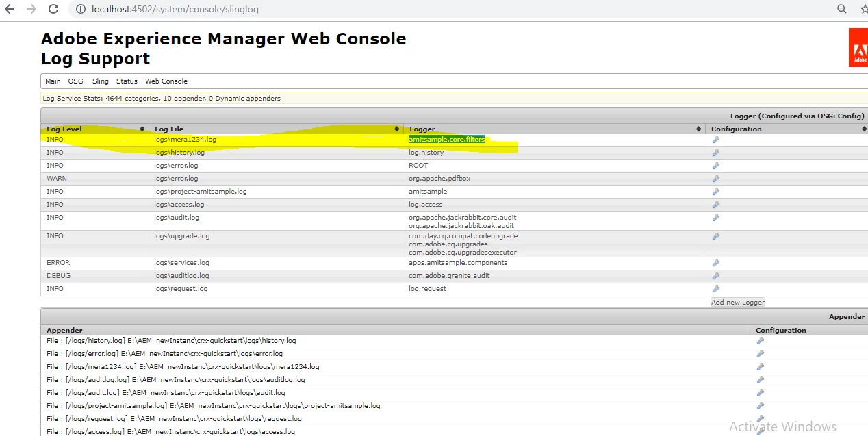This screenshot has width=868, height=436.
Task: Edit apps.amitsample.components logger configuration
Action: (715, 263)
